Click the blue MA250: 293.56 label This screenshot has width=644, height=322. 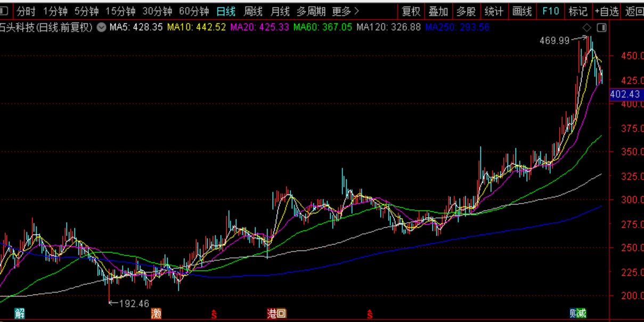tap(457, 27)
